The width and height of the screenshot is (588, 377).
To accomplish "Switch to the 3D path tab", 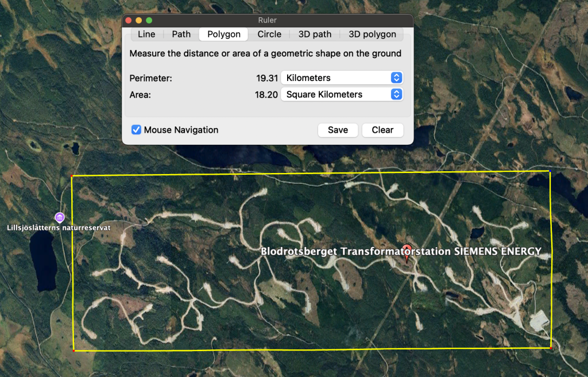I will pyautogui.click(x=315, y=34).
